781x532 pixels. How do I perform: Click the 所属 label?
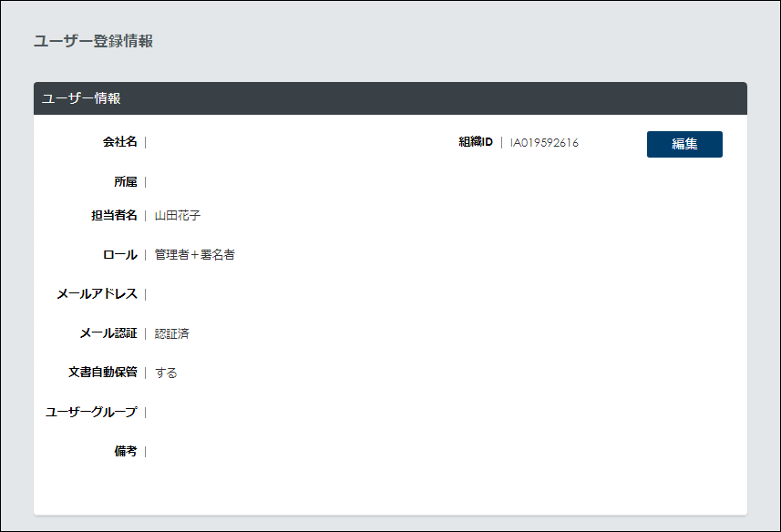pos(125,182)
